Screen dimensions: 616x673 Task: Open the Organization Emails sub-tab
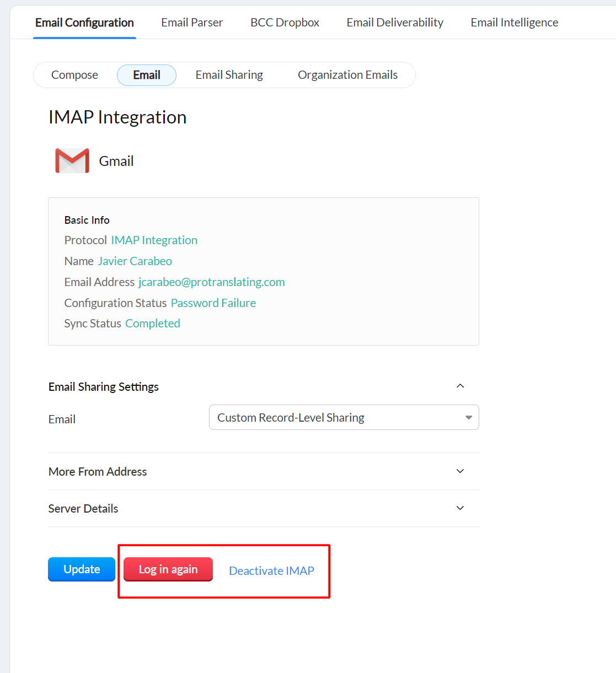coord(347,75)
